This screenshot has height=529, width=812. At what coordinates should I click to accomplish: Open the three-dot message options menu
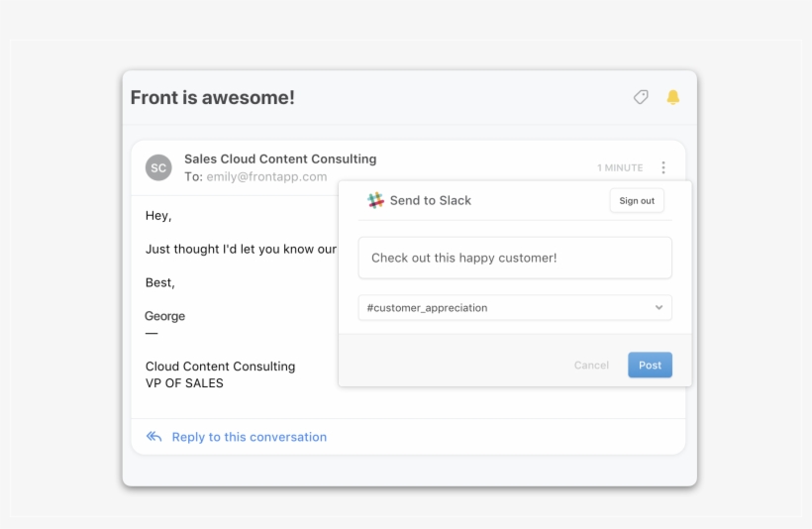tap(663, 167)
